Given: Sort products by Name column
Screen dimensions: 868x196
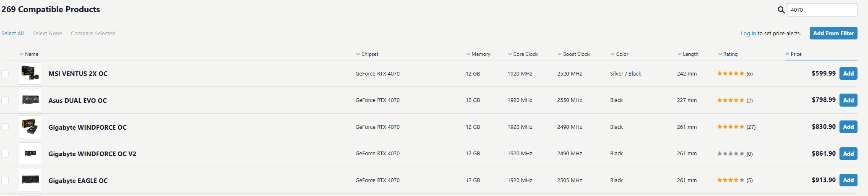Looking at the screenshot, I should (31, 54).
